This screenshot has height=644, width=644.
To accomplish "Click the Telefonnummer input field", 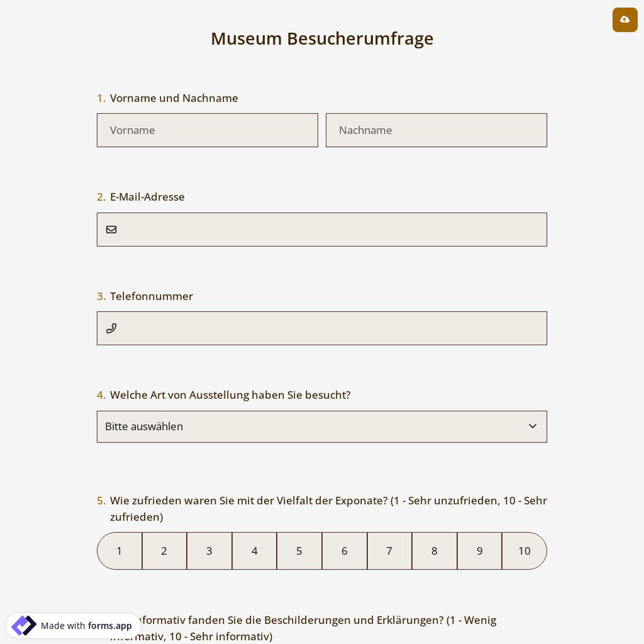I will [x=322, y=328].
